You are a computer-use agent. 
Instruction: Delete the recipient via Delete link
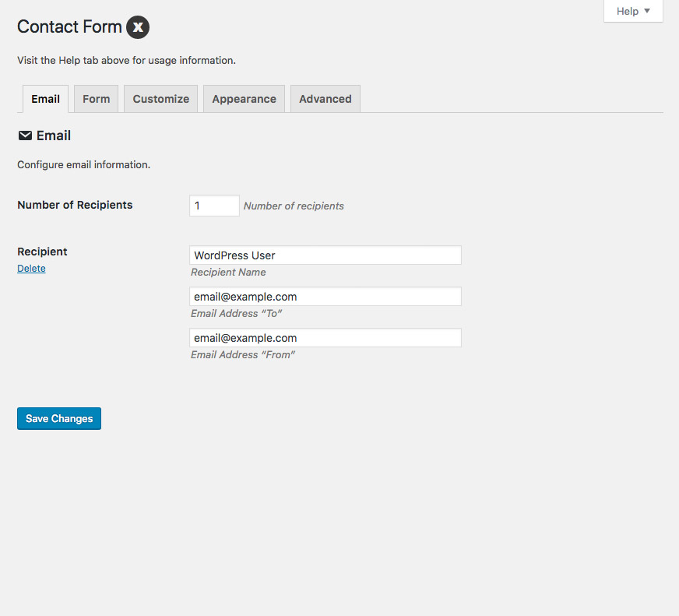click(x=31, y=269)
